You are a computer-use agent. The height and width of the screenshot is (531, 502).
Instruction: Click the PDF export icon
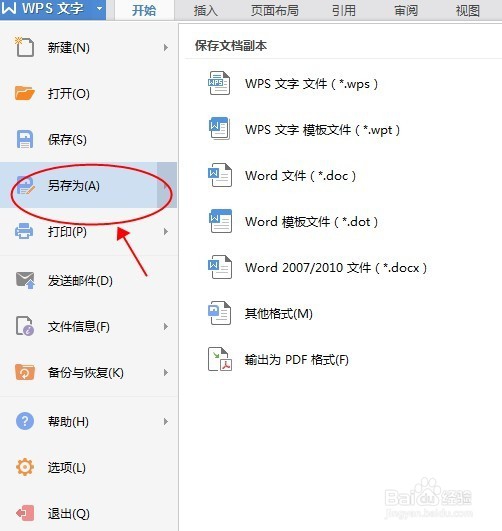(220, 359)
